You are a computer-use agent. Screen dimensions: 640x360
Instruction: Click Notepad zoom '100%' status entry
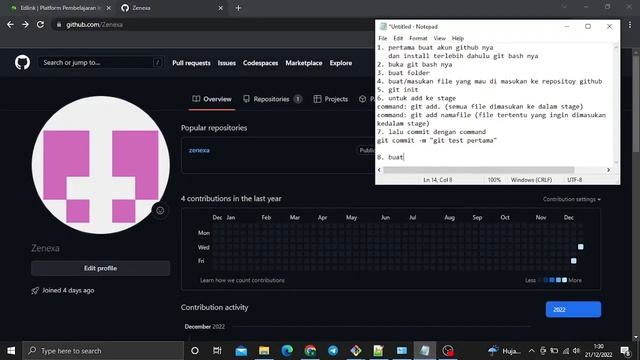pos(494,180)
